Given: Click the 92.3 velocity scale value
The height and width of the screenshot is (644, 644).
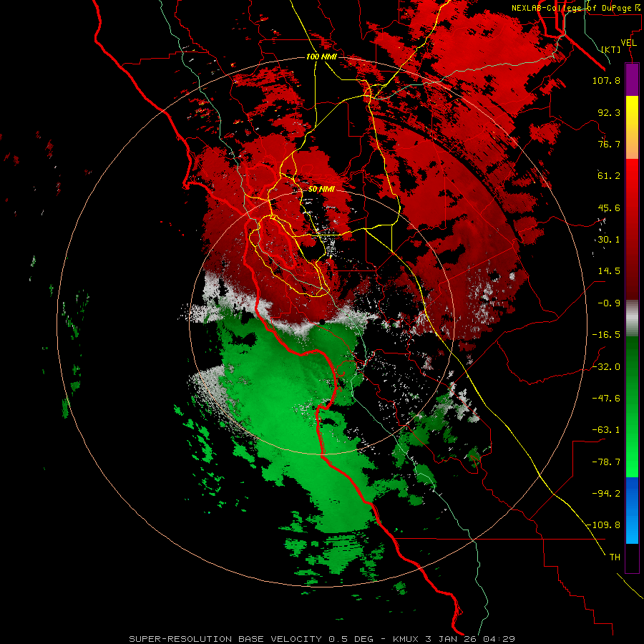Looking at the screenshot, I should [609, 112].
